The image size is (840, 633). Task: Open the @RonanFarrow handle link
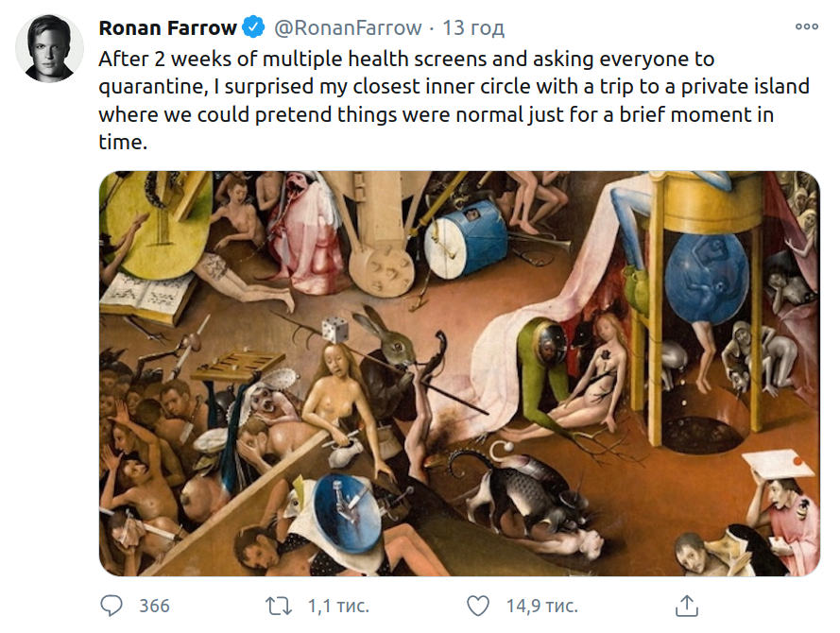(x=335, y=27)
